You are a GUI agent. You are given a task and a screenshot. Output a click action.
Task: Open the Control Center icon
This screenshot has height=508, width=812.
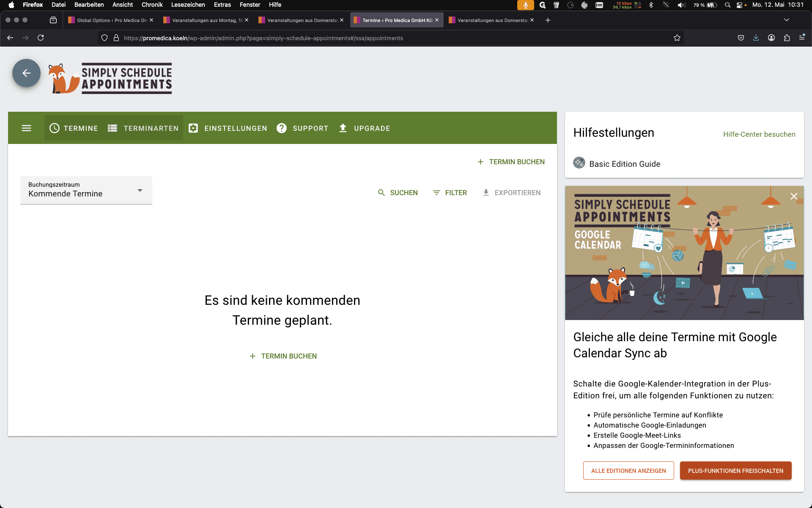click(740, 5)
